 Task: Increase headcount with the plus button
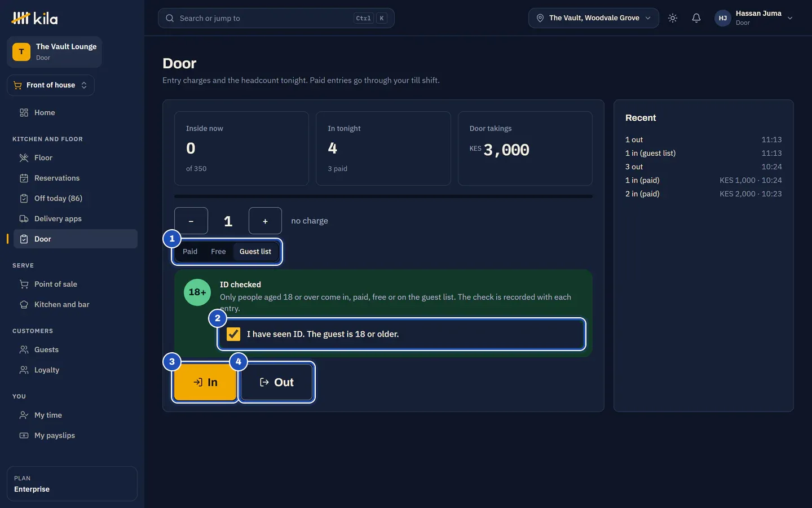tap(265, 221)
